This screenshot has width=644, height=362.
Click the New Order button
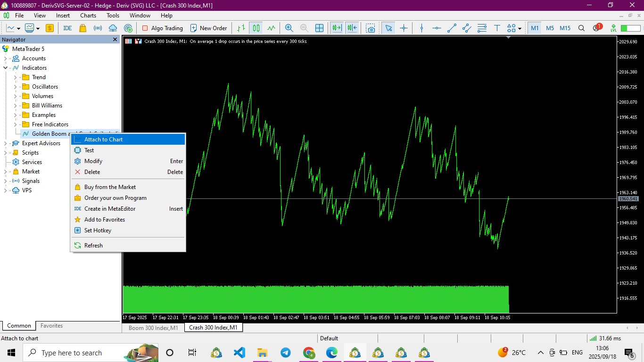pyautogui.click(x=208, y=28)
